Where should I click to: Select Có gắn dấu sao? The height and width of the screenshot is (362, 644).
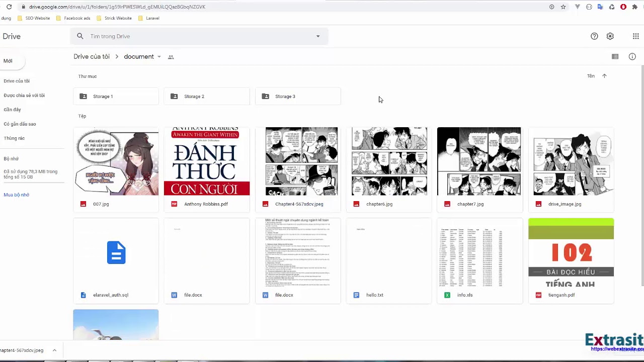coord(20,124)
